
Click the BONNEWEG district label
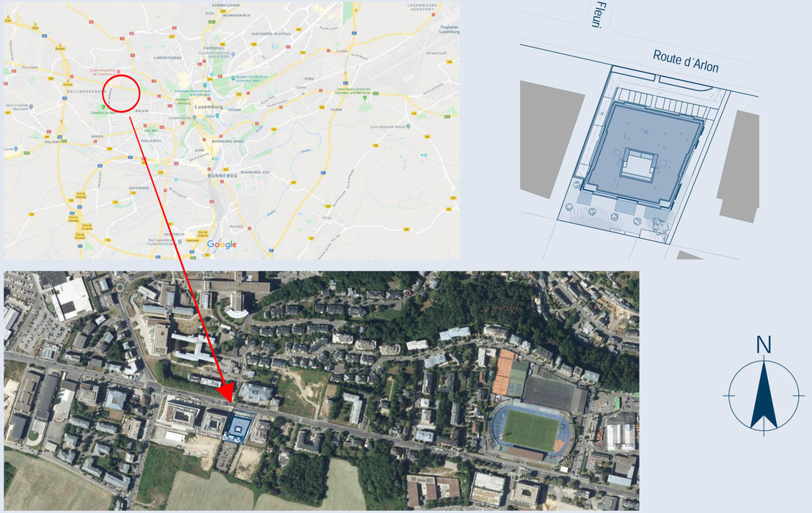click(x=222, y=175)
